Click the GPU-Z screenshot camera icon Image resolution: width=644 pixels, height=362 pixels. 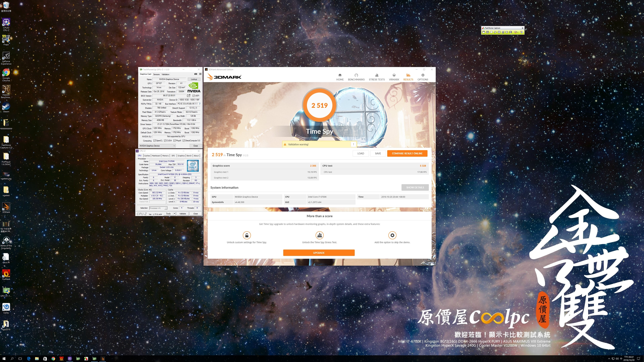pos(196,74)
